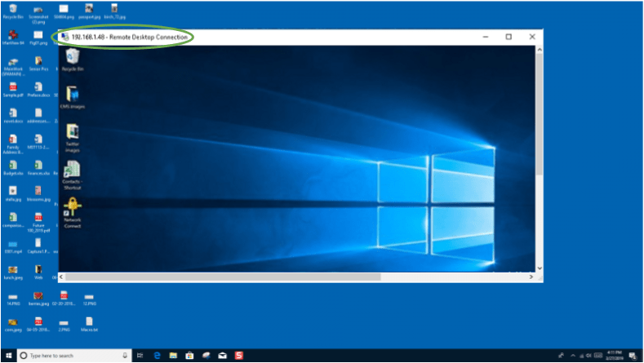Launch the Network Connect shortcut in remote session
644x363 pixels.
(x=73, y=213)
